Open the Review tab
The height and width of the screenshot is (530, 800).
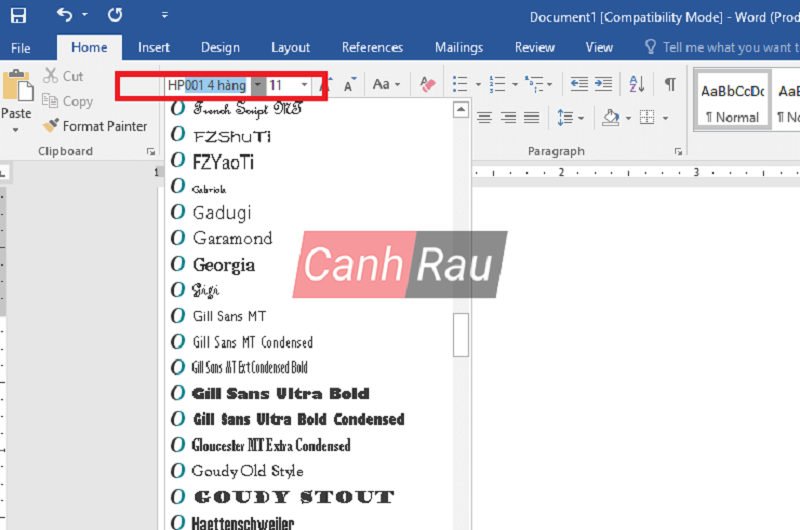(x=534, y=47)
